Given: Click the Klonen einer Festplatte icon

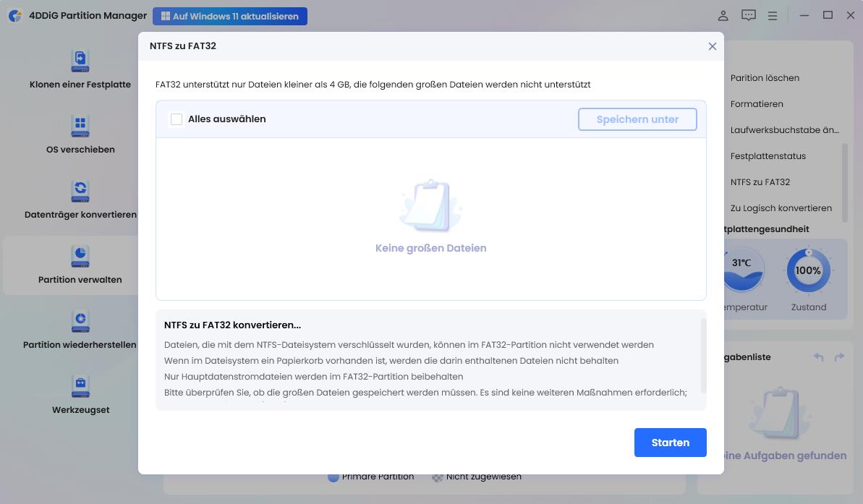Looking at the screenshot, I should click(80, 61).
